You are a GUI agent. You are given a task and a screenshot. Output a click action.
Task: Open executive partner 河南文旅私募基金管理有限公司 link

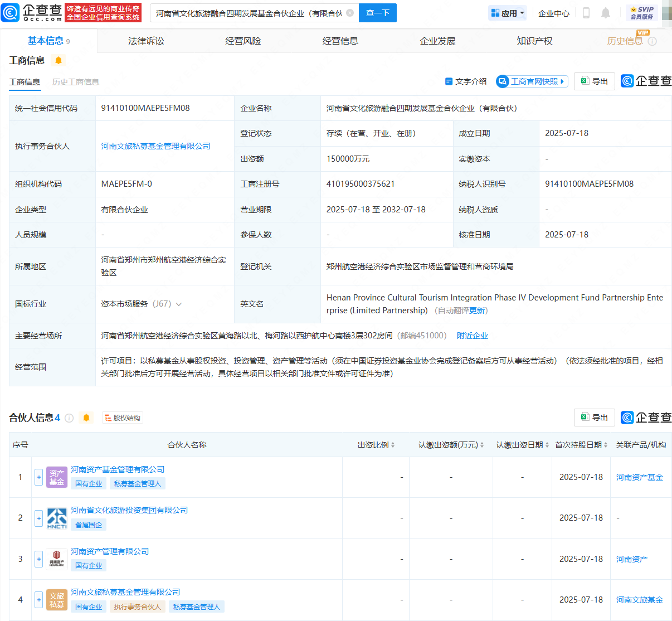(156, 146)
